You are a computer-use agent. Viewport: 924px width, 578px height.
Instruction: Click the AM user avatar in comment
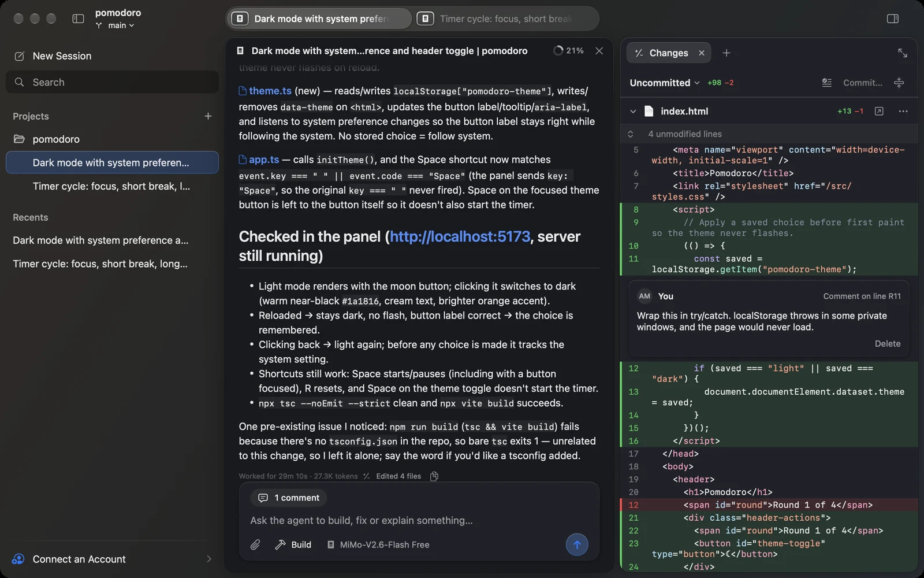click(644, 296)
